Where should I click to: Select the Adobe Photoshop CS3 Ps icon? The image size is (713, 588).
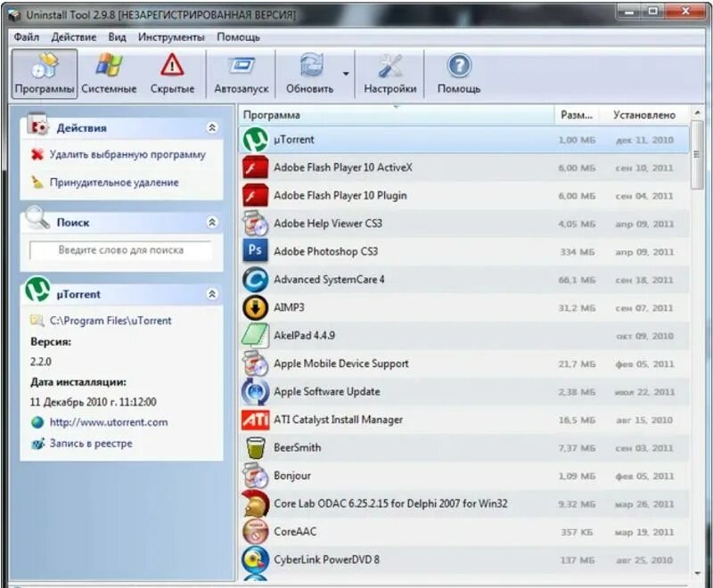pyautogui.click(x=255, y=252)
